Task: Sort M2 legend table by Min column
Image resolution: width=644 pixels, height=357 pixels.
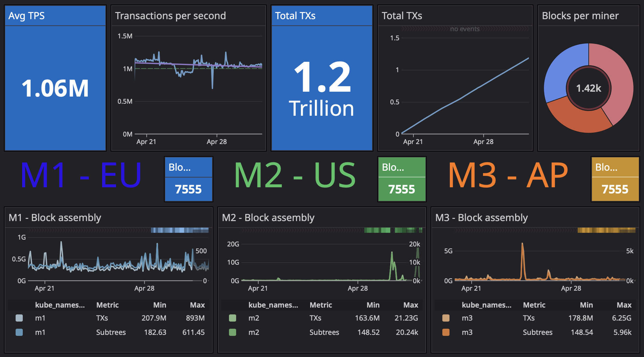Action: click(373, 305)
